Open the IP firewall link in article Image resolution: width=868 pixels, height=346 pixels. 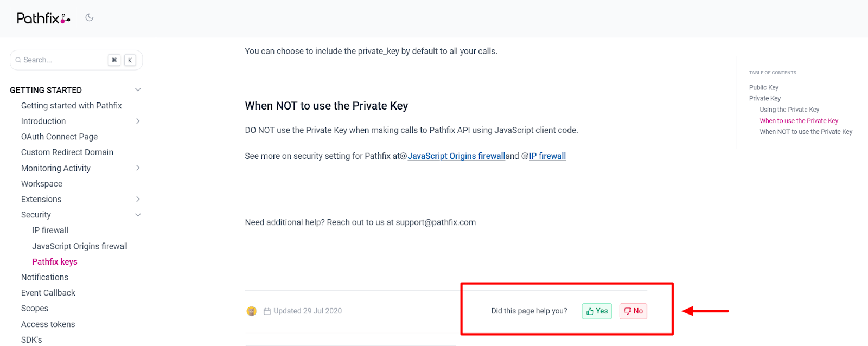pos(547,156)
